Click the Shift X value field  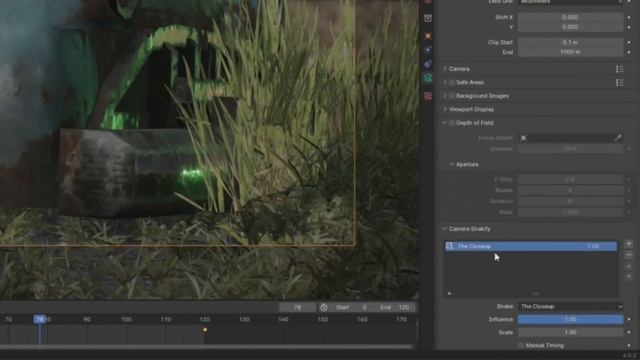pos(571,18)
